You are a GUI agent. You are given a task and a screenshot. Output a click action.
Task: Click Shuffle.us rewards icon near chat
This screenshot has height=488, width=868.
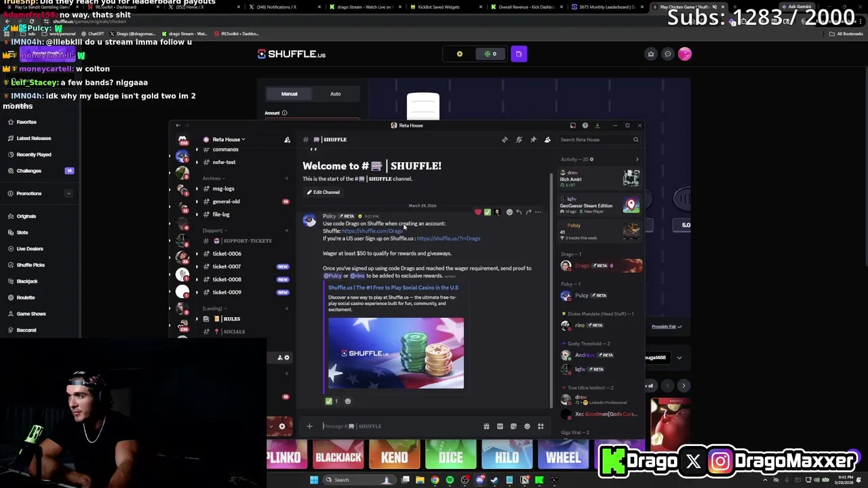coord(651,54)
